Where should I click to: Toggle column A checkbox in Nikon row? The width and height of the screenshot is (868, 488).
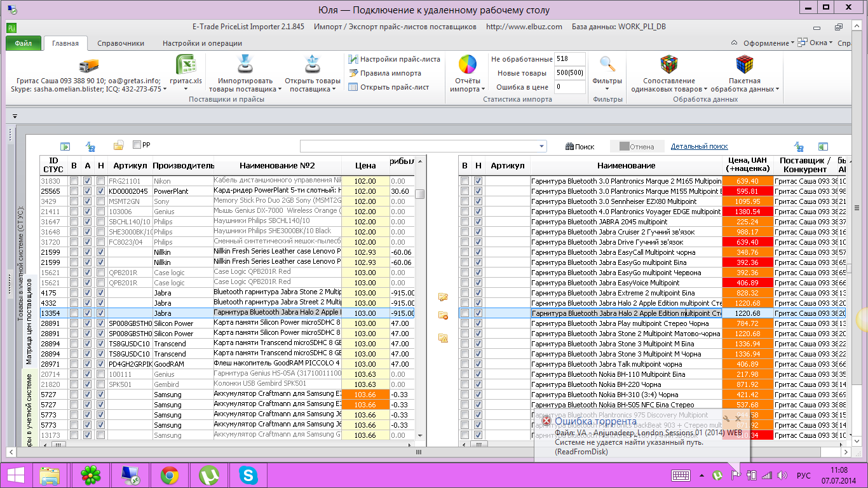[87, 181]
